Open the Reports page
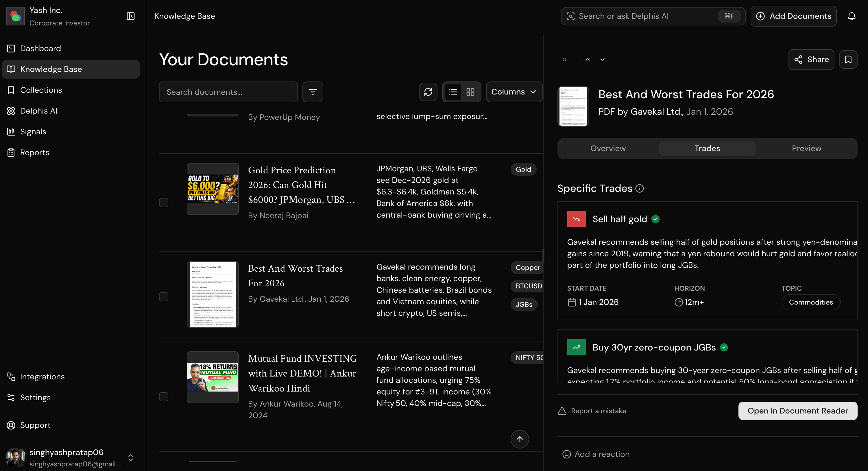This screenshot has height=471, width=868. 71,153
